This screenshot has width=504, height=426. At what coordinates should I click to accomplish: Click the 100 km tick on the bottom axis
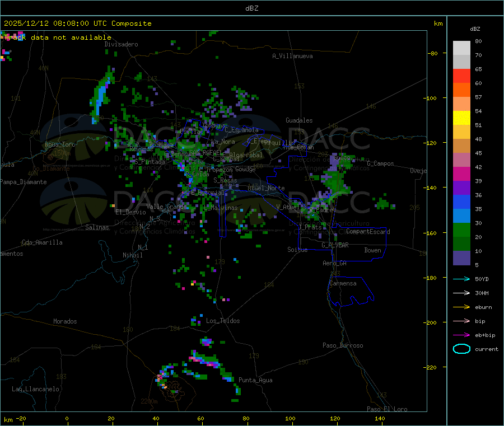click(290, 418)
